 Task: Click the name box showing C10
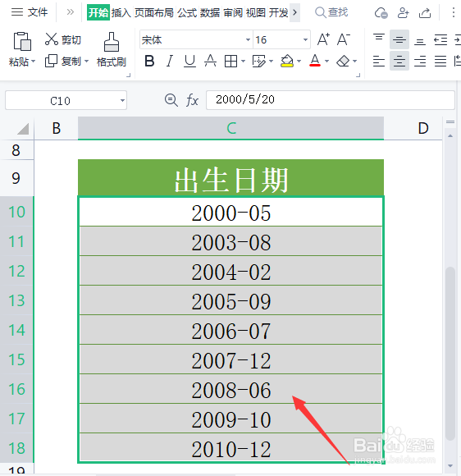(61, 100)
